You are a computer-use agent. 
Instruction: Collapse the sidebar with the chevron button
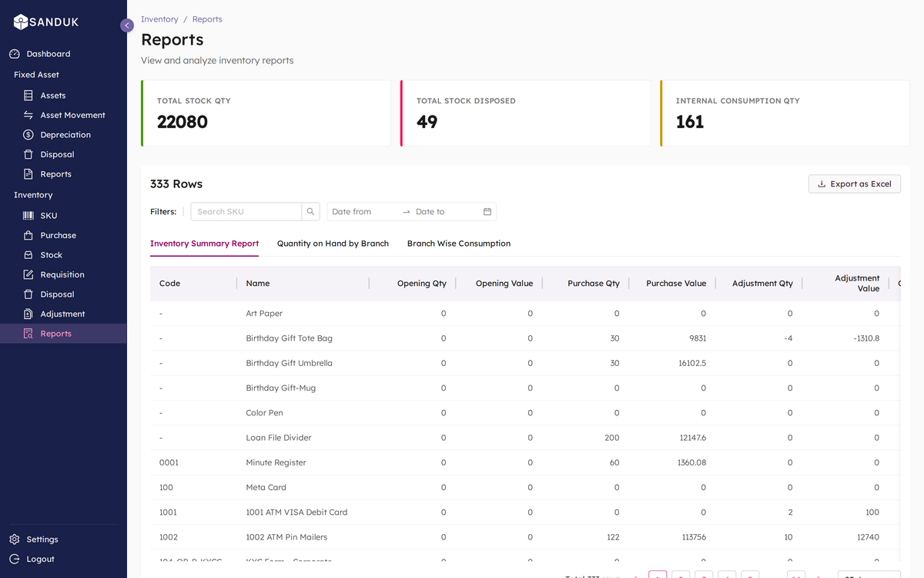(x=127, y=25)
